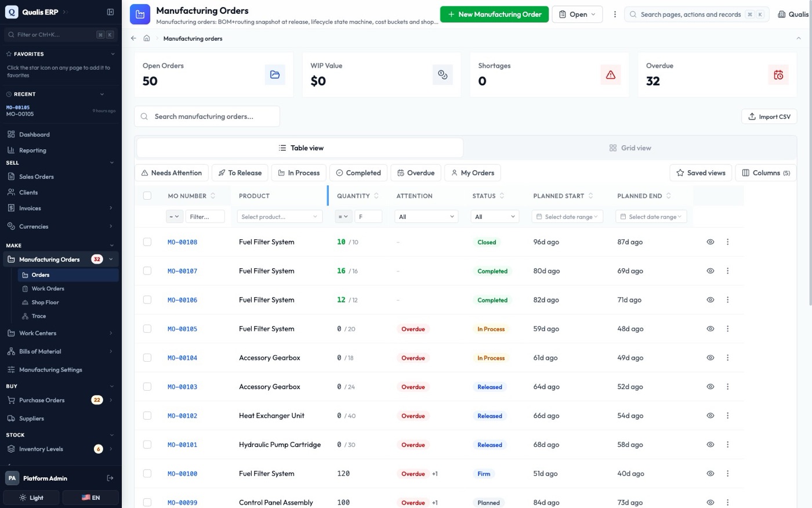Toggle the select-all checkbox in table header
This screenshot has height=508, width=812.
[x=147, y=196]
